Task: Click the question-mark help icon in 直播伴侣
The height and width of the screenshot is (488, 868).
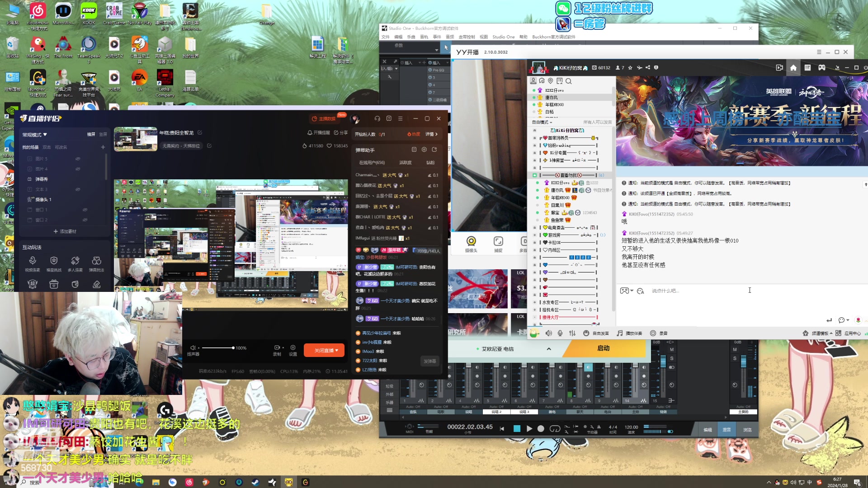Action: point(389,118)
